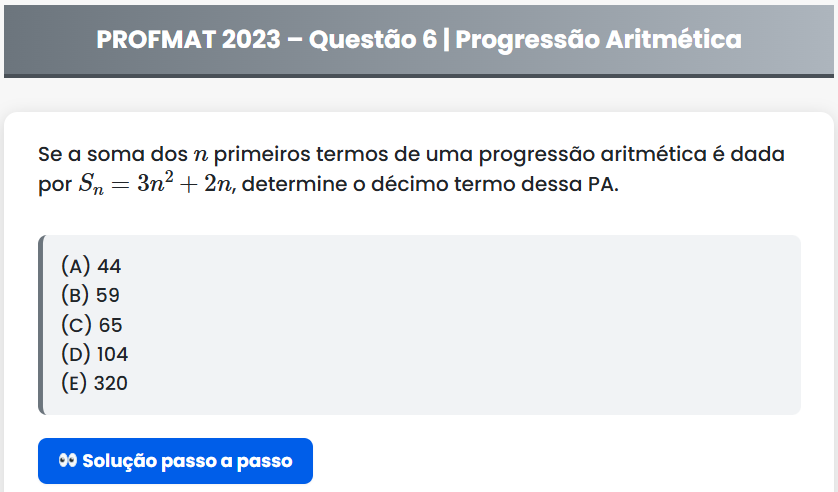
Task: Click the empty area right of option (C)
Action: pyautogui.click(x=450, y=324)
